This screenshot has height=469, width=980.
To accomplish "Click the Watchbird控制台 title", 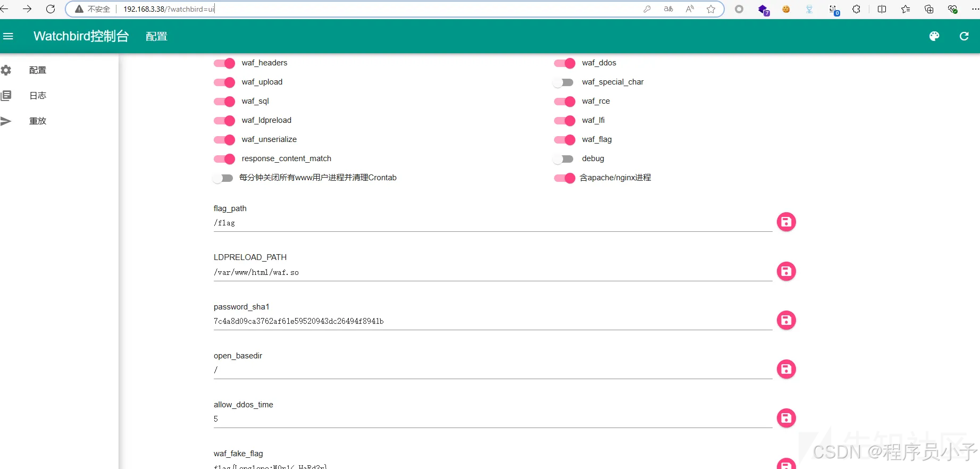I will [81, 36].
